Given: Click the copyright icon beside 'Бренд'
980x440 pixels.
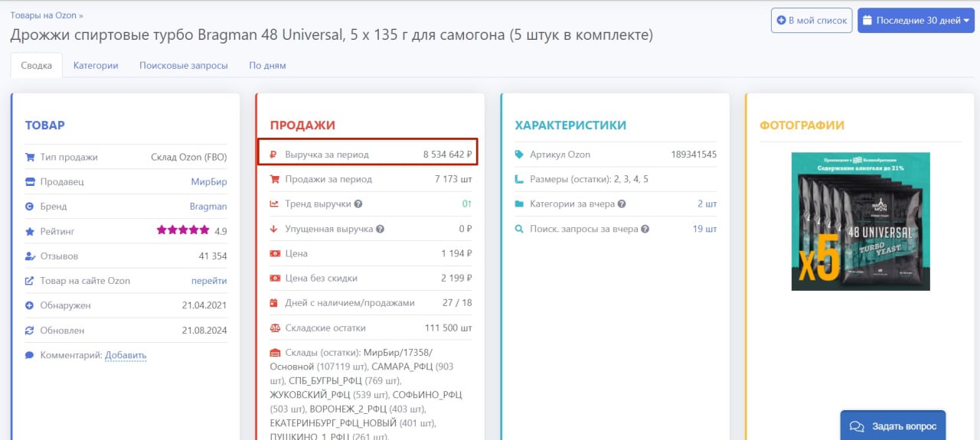Looking at the screenshot, I should [30, 207].
